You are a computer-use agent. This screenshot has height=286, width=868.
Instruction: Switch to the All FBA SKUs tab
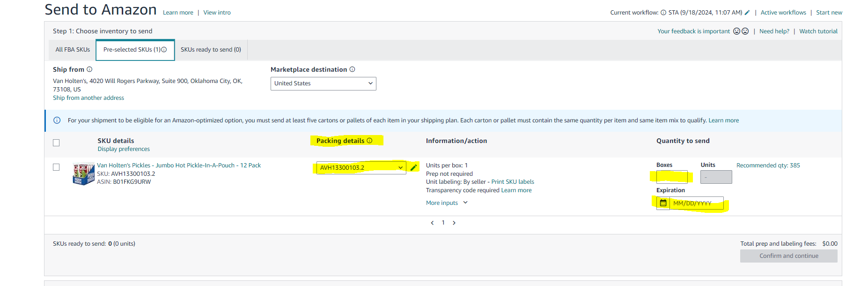click(x=73, y=50)
